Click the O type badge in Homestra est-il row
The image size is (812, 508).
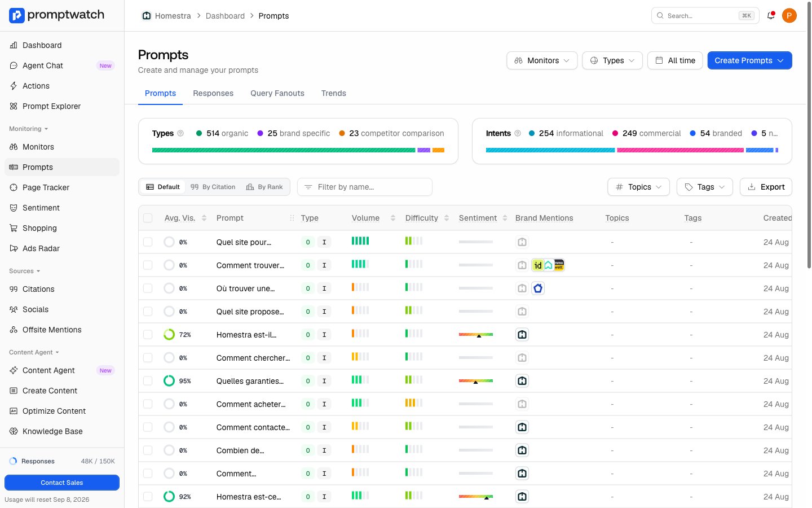(308, 335)
